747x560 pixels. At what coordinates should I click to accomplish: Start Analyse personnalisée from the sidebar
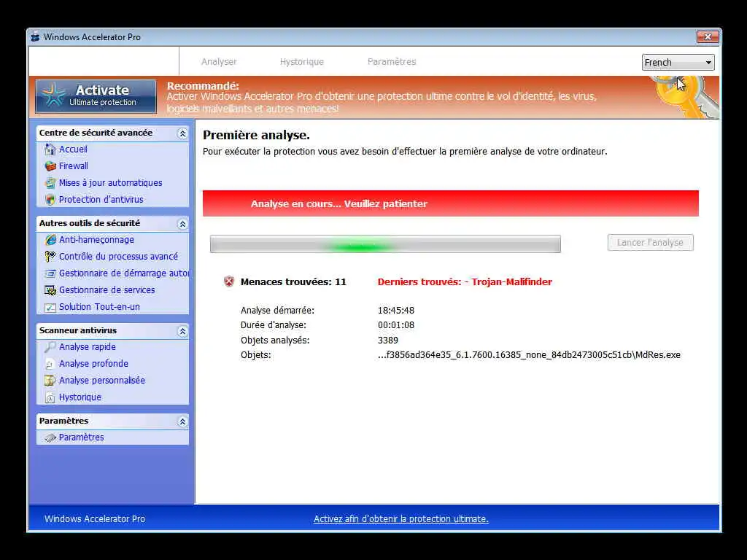pos(102,381)
